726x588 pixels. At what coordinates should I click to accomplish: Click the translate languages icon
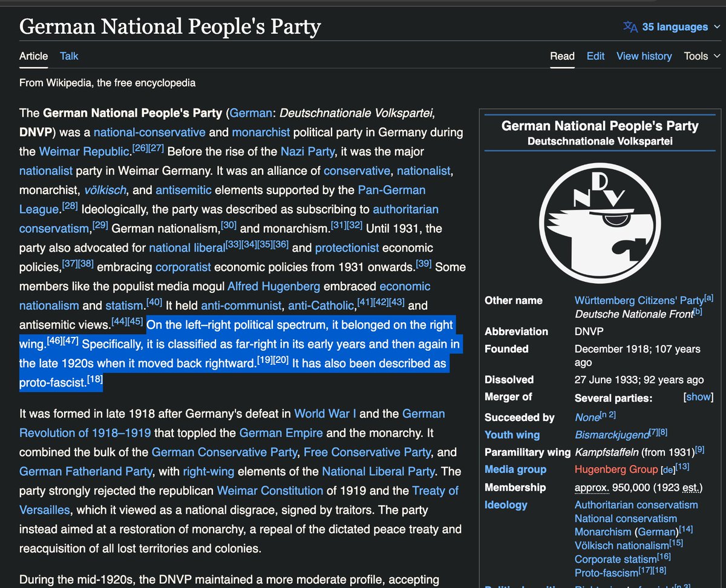tap(630, 27)
